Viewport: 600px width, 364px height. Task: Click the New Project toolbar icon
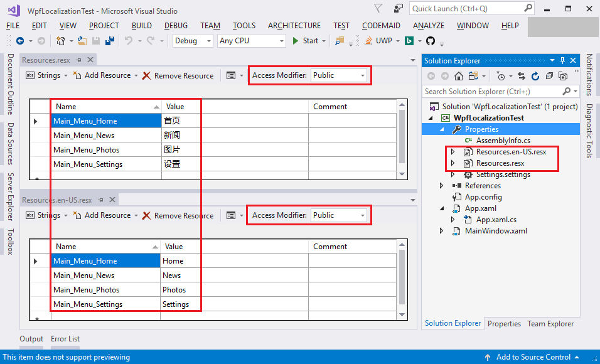click(60, 41)
